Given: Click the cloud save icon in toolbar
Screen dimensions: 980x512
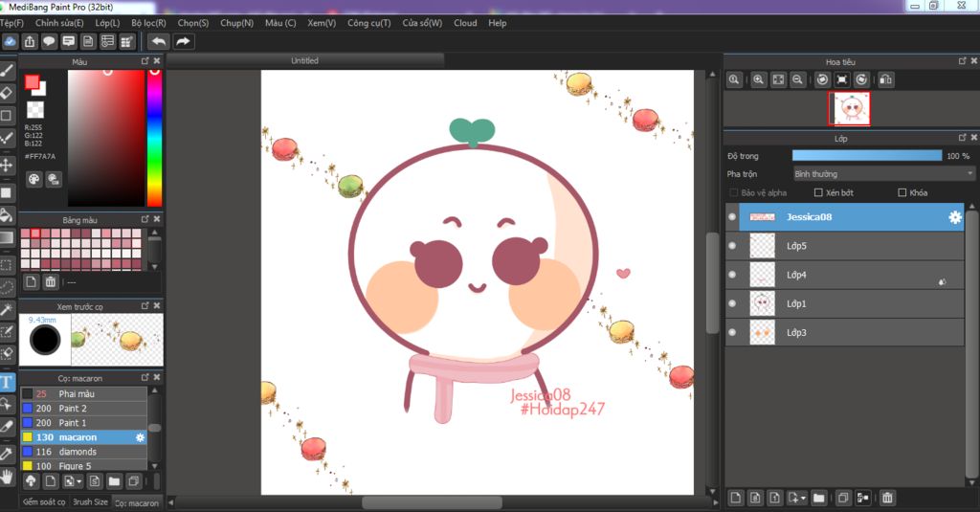Looking at the screenshot, I should 10,42.
